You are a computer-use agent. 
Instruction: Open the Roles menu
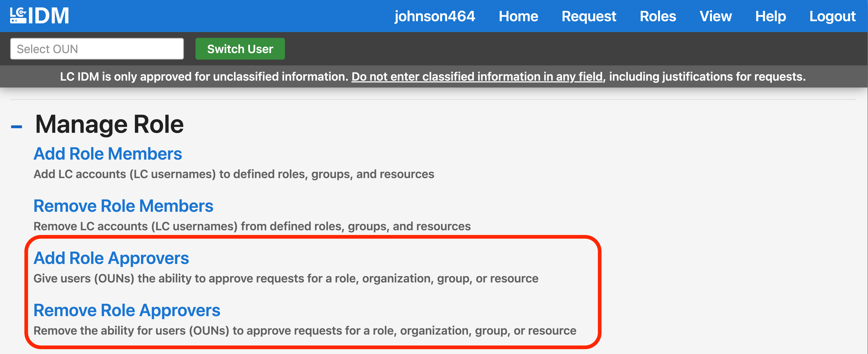click(658, 16)
